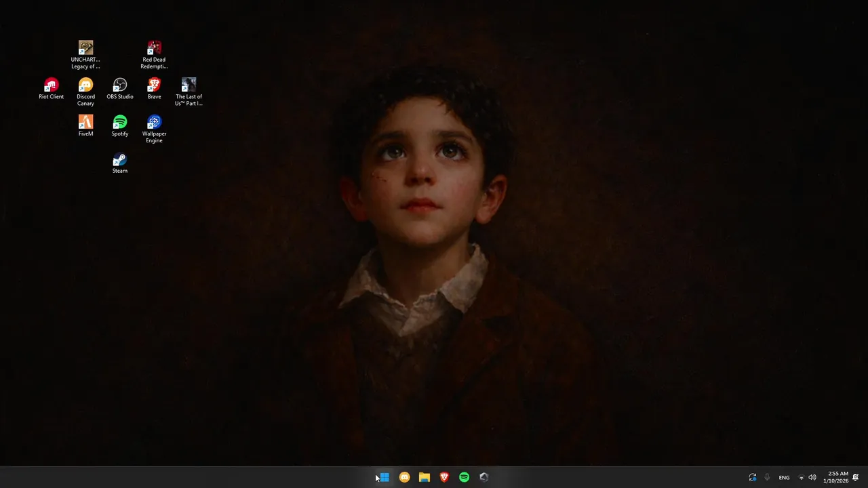The height and width of the screenshot is (488, 868).
Task: Click the Wallpaper Engine desktop icon
Action: [154, 129]
